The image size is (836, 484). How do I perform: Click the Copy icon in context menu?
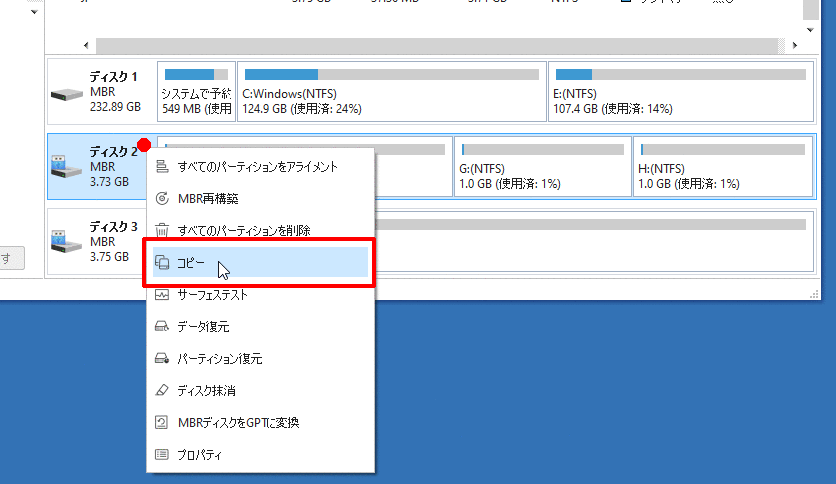click(162, 263)
